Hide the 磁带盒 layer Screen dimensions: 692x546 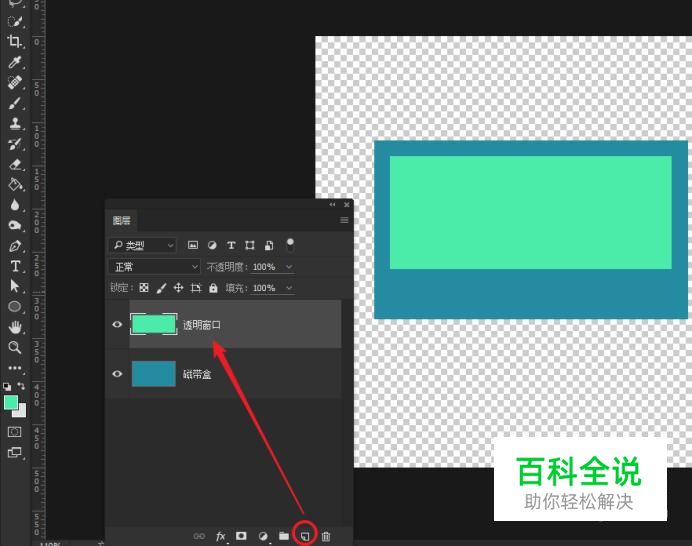tap(117, 374)
